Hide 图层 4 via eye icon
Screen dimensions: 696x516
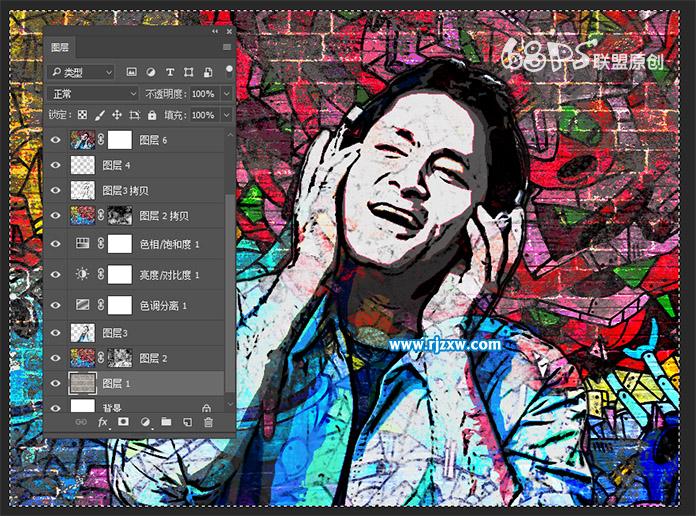point(55,165)
